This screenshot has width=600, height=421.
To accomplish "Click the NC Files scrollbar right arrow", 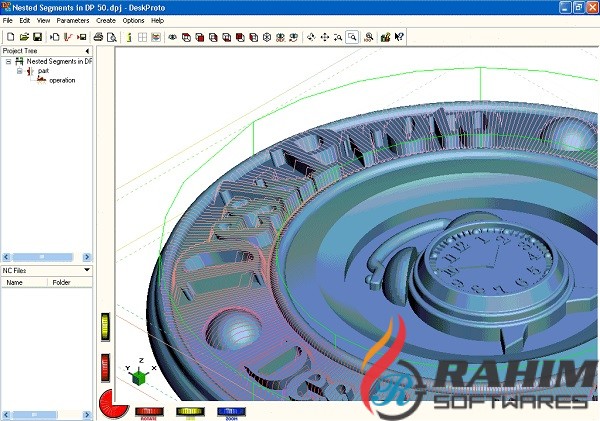I will [87, 415].
